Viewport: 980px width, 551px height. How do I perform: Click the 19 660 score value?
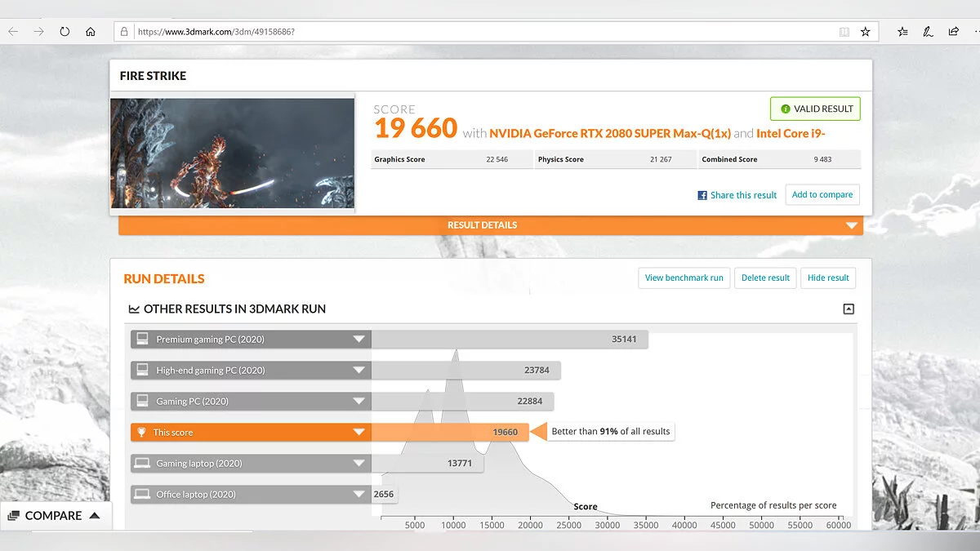point(415,129)
